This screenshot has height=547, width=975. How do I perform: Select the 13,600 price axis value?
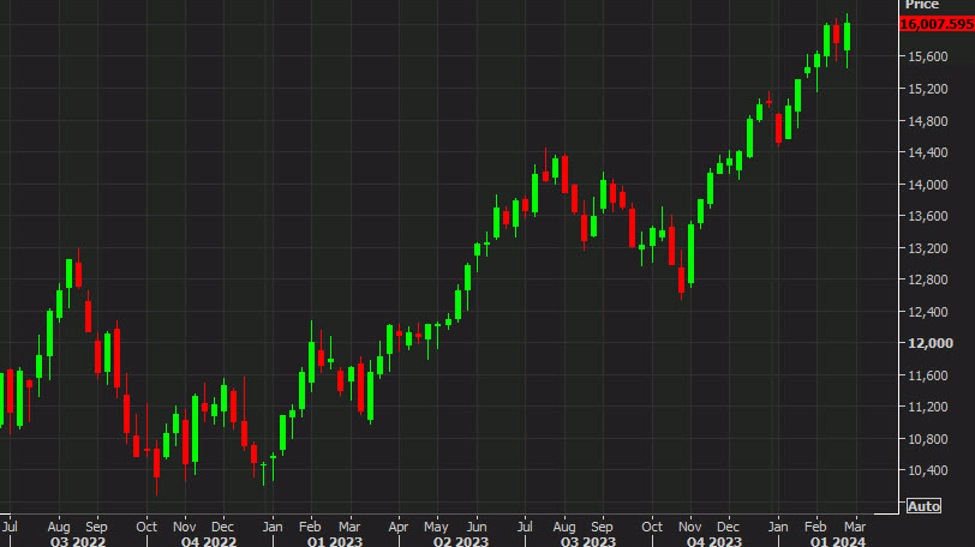(928, 216)
